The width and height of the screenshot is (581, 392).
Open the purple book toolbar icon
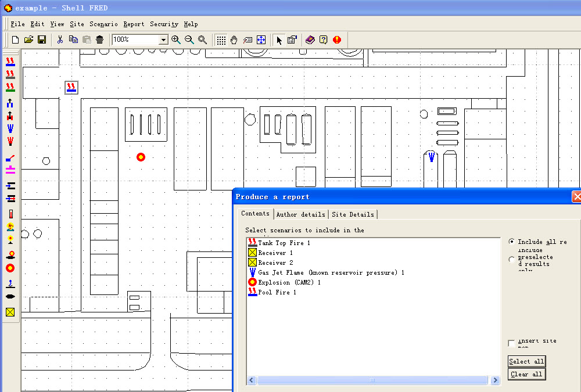[x=310, y=40]
